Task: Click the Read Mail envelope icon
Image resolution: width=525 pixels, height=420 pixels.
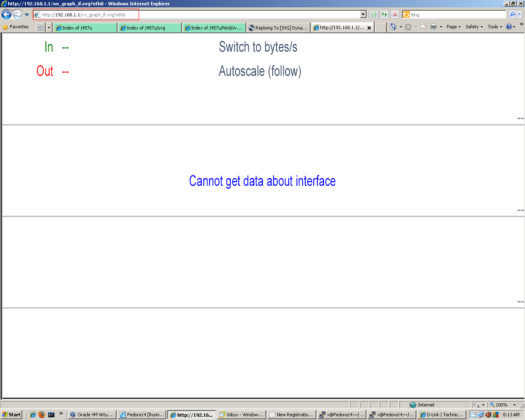Action: pyautogui.click(x=424, y=27)
